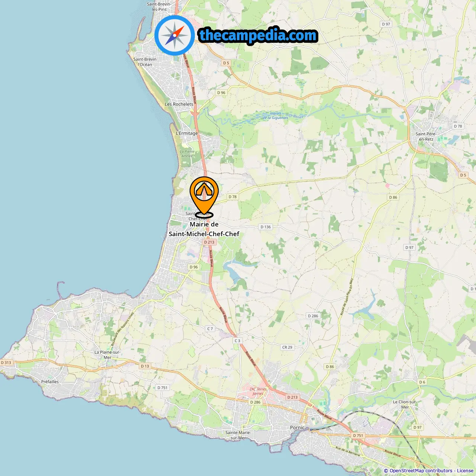Screen dimensions: 476x476
Task: Click the D 136 road shield
Action: 266,227
